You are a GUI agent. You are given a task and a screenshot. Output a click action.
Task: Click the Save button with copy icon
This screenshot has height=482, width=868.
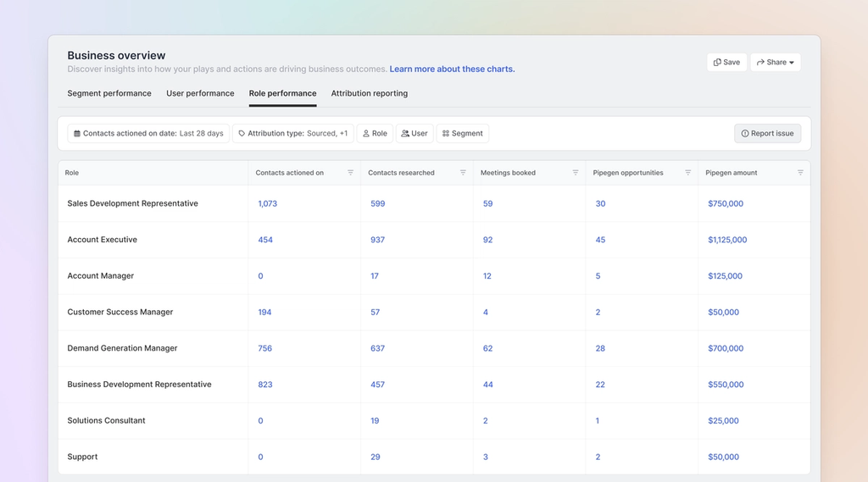point(726,62)
